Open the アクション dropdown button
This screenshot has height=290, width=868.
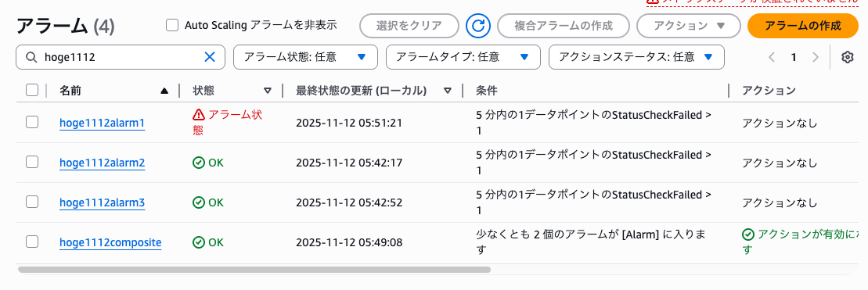click(689, 26)
